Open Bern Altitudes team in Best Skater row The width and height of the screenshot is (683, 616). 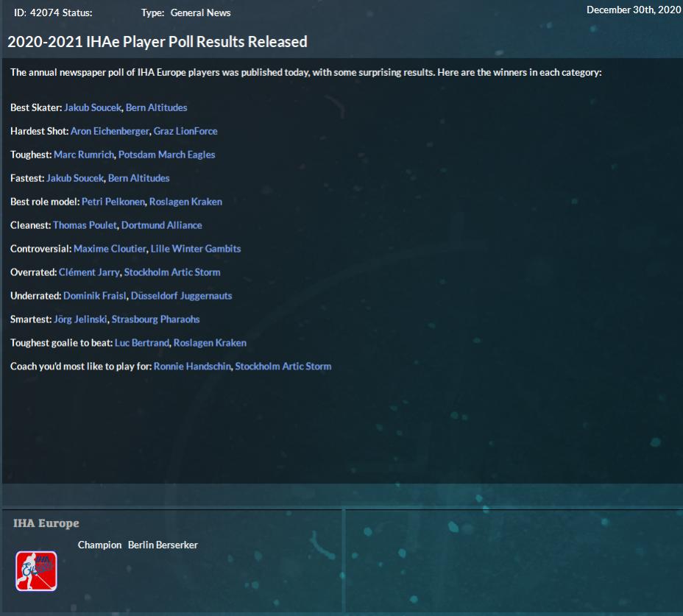pos(156,107)
